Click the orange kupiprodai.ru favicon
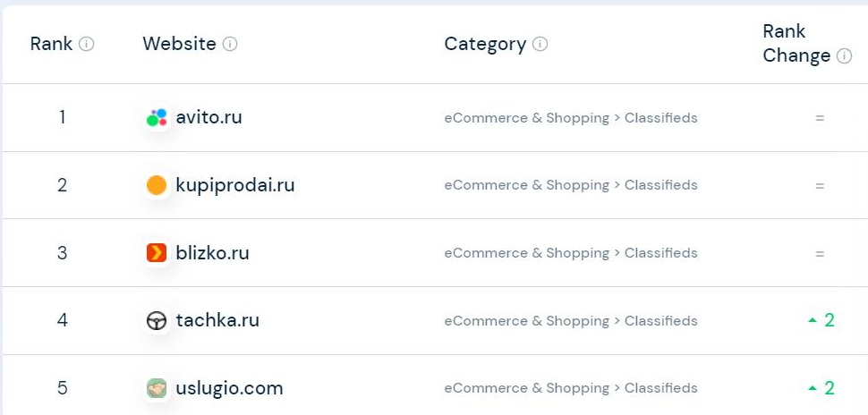 tap(157, 185)
